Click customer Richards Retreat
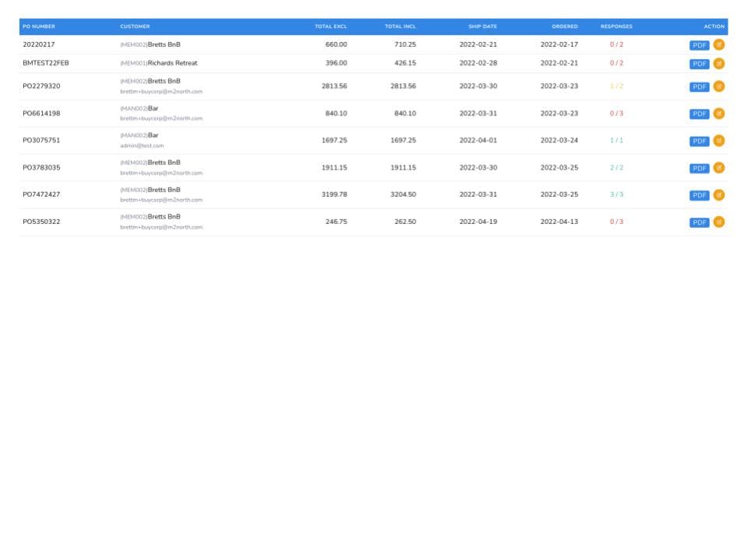Viewport: 747px width, 560px height. click(173, 63)
